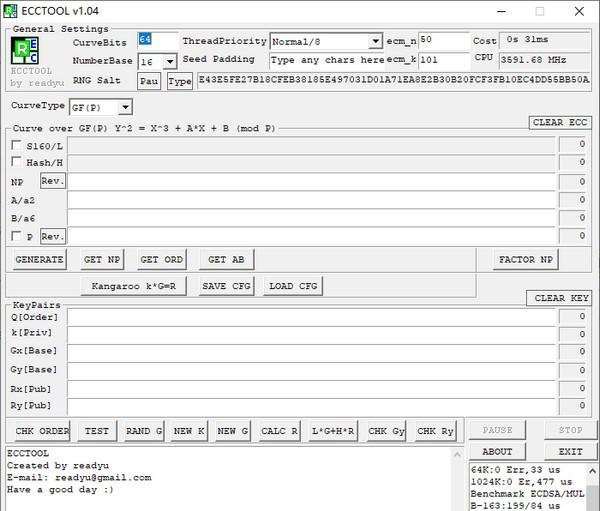
Task: Click the Hash/H input field
Action: click(x=311, y=163)
